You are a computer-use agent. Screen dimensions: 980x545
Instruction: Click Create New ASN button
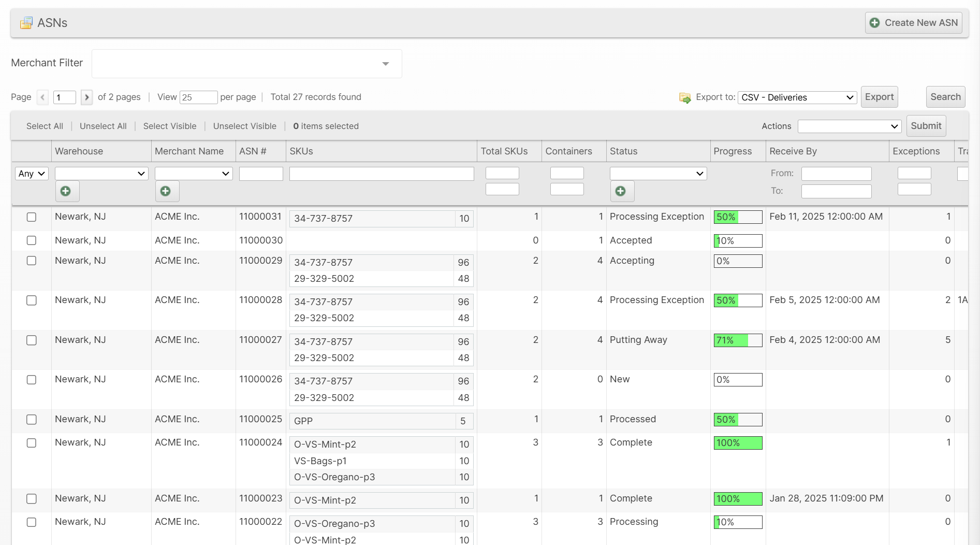coord(913,23)
